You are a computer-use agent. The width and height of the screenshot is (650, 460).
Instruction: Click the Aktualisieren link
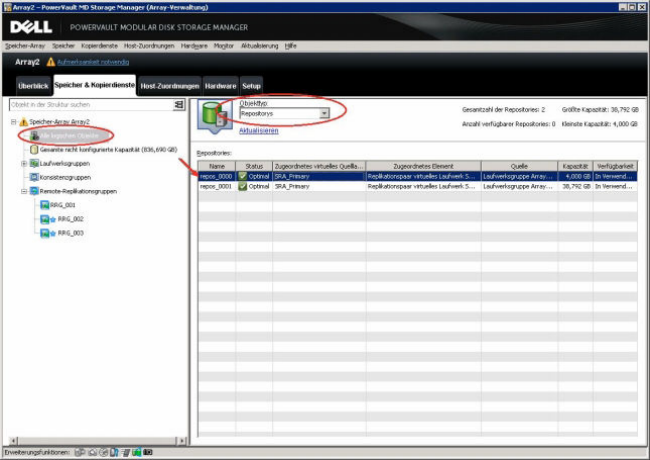click(x=259, y=131)
